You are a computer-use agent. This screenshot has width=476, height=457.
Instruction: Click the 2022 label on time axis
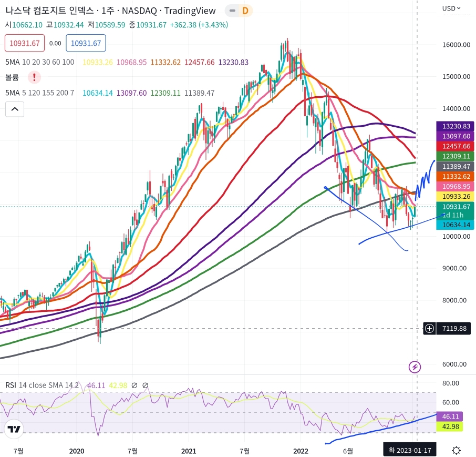tap(301, 451)
